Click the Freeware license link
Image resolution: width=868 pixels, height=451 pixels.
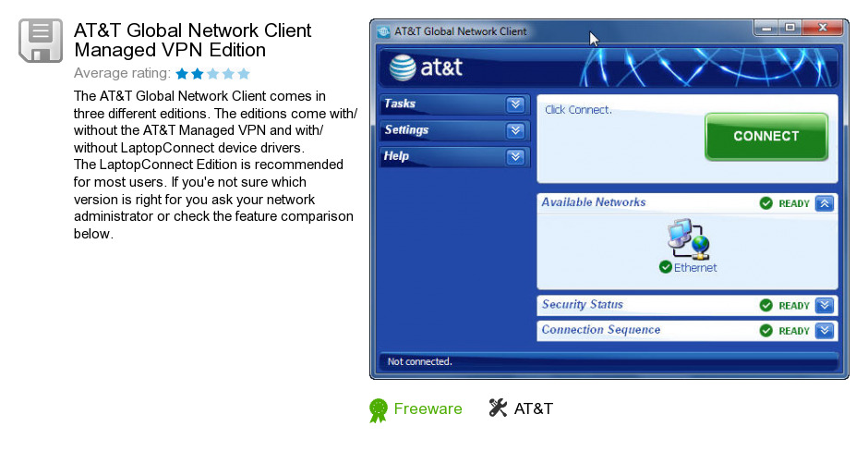[x=428, y=408]
